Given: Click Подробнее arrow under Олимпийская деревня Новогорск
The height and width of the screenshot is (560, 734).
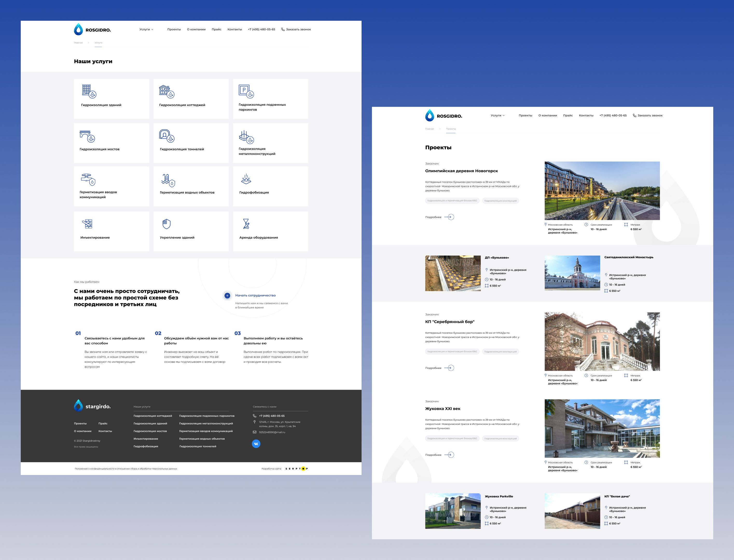Looking at the screenshot, I should point(449,217).
